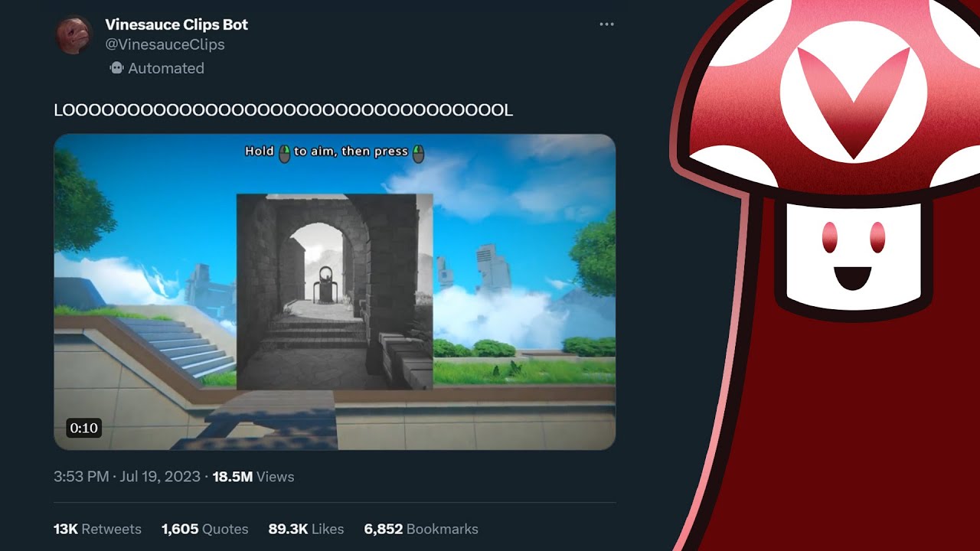Open the Vinesauce Clips Bot display name
Viewport: 980px width, 551px height.
177,24
